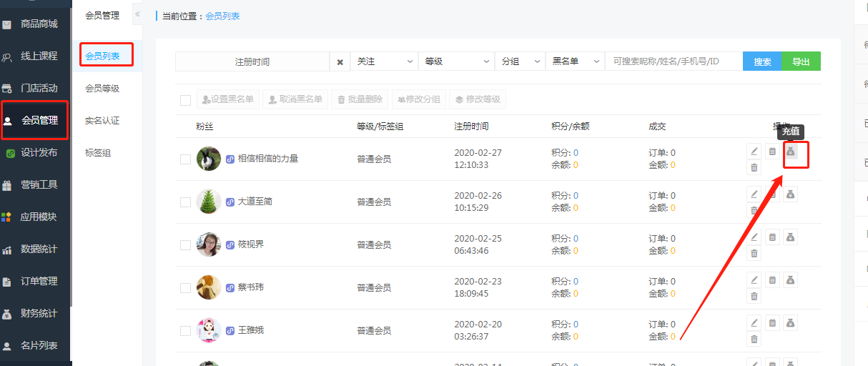Click the 修改分组 button

click(418, 99)
